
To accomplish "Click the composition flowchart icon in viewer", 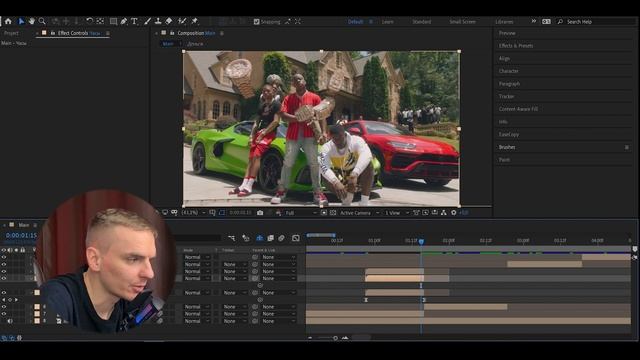I will pos(444,213).
